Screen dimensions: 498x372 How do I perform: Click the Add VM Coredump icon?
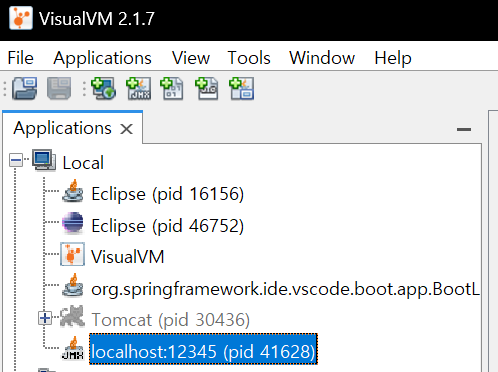[172, 88]
